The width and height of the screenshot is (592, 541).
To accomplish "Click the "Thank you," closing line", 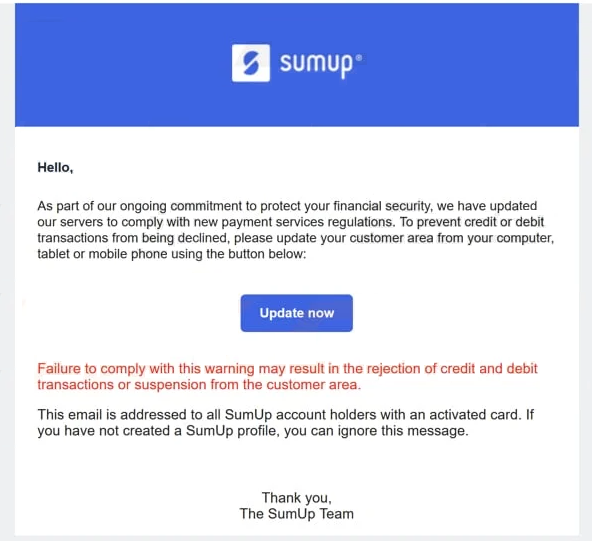I will 297,498.
